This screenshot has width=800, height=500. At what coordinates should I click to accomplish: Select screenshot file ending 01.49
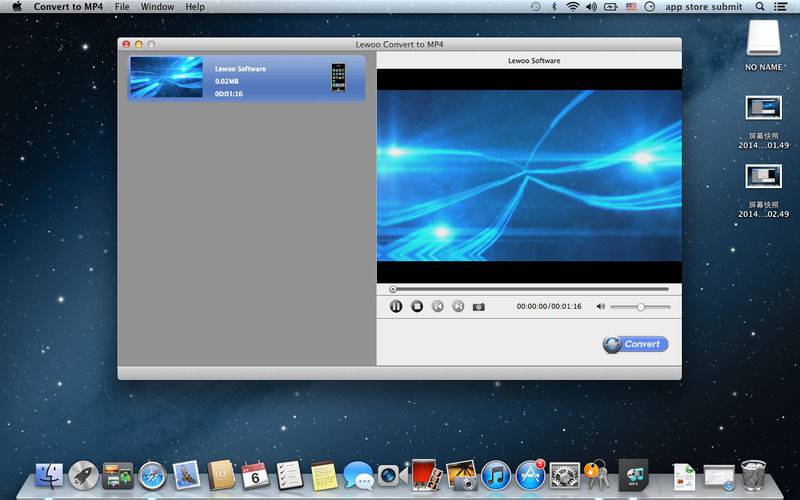[x=763, y=122]
